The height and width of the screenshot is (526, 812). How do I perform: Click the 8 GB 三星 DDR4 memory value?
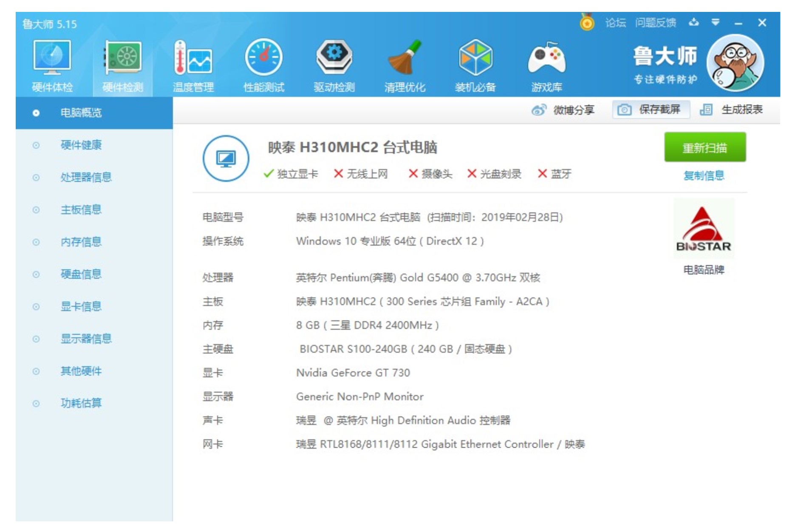[368, 325]
